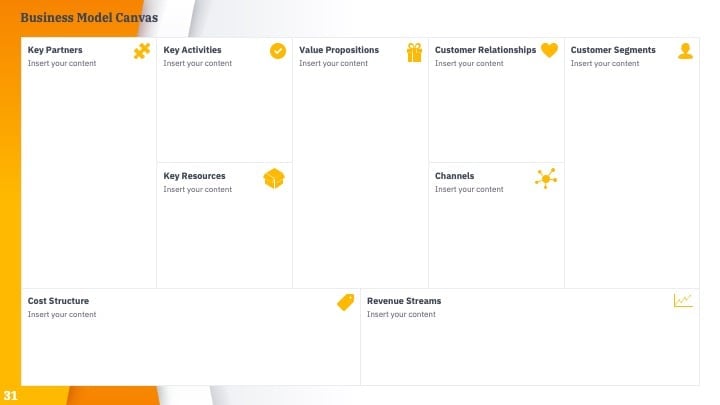Viewport: 720px width, 405px height.
Task: Click the network nodes icon in Channels
Action: click(x=546, y=178)
